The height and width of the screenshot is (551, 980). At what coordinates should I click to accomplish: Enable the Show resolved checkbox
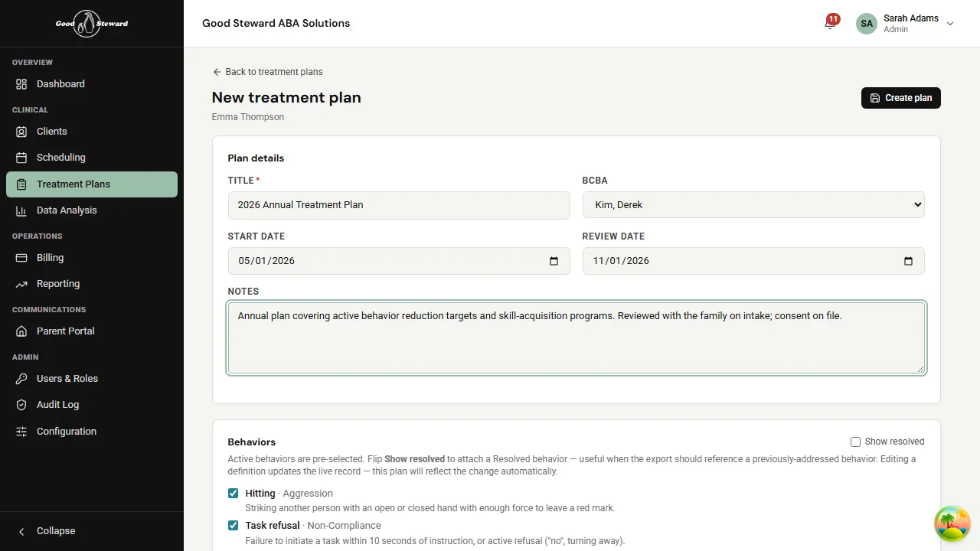(855, 442)
